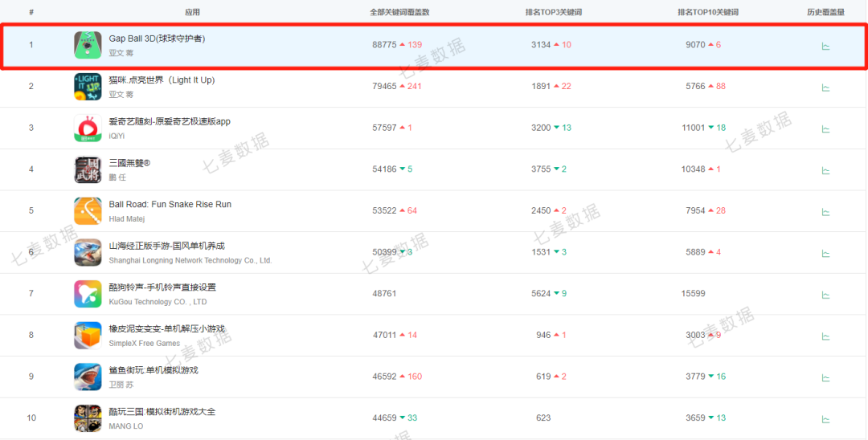
Task: Open 鲨鱼街玩:单机模拟游戏 title
Action: [154, 370]
